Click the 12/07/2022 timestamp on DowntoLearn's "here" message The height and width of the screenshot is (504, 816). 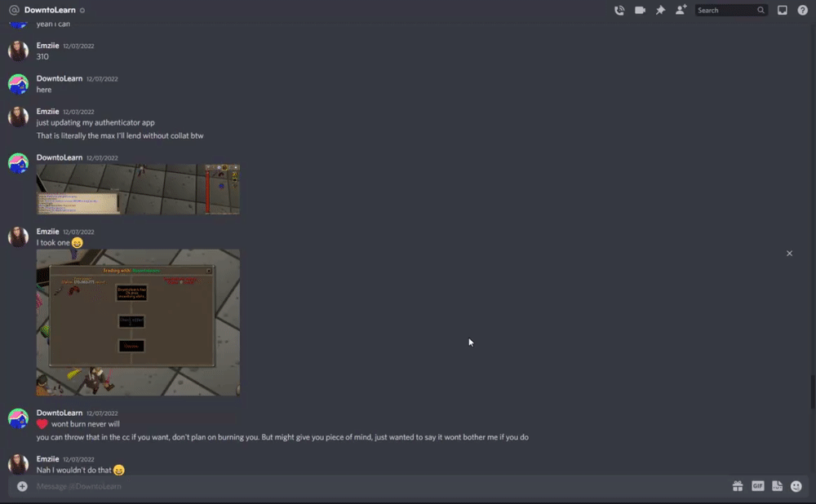(102, 79)
